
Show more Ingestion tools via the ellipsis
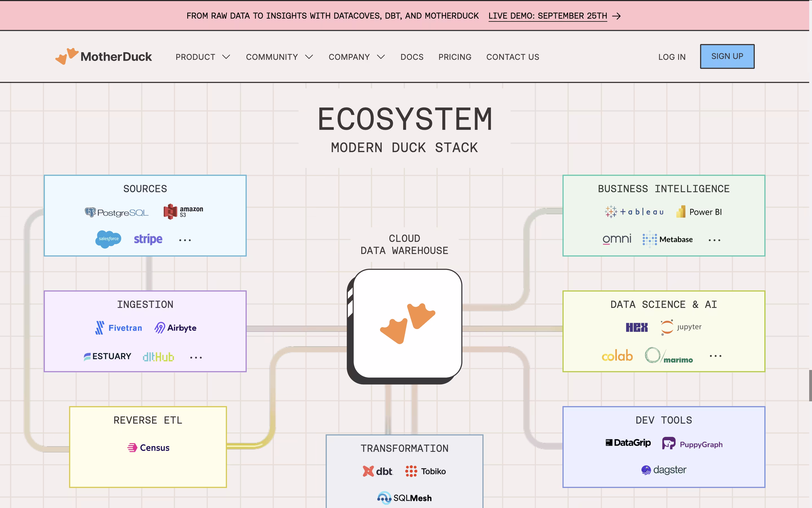[x=196, y=357]
